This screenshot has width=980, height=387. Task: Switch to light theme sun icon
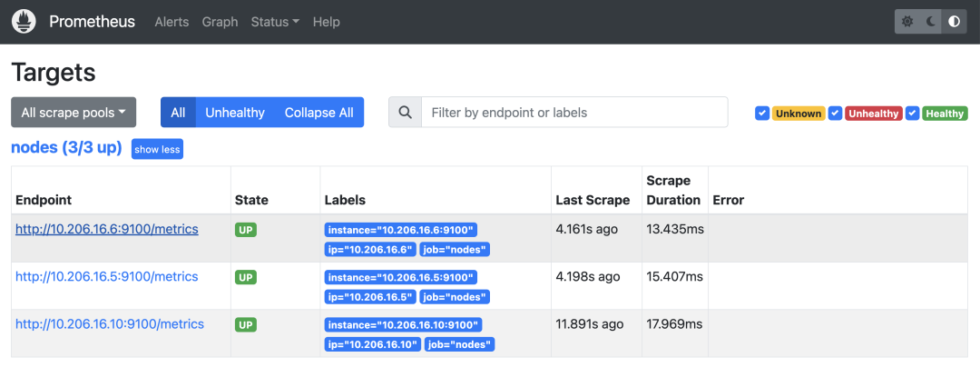(907, 22)
